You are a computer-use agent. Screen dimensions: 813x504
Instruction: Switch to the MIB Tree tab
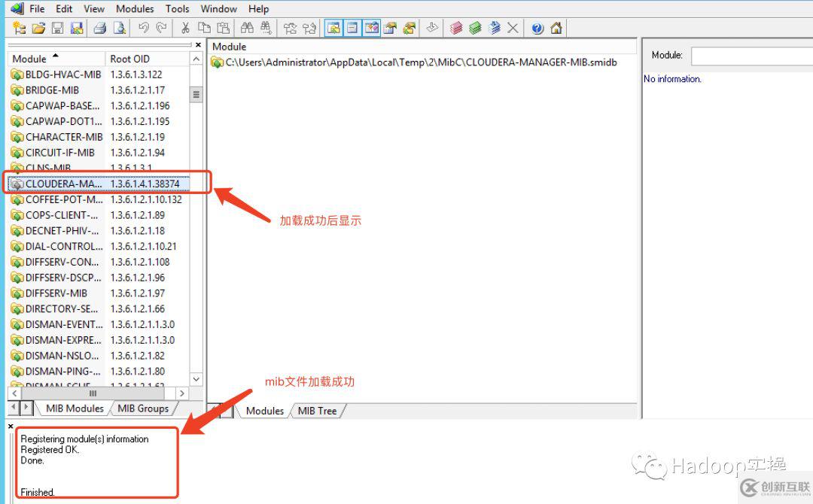click(x=317, y=411)
